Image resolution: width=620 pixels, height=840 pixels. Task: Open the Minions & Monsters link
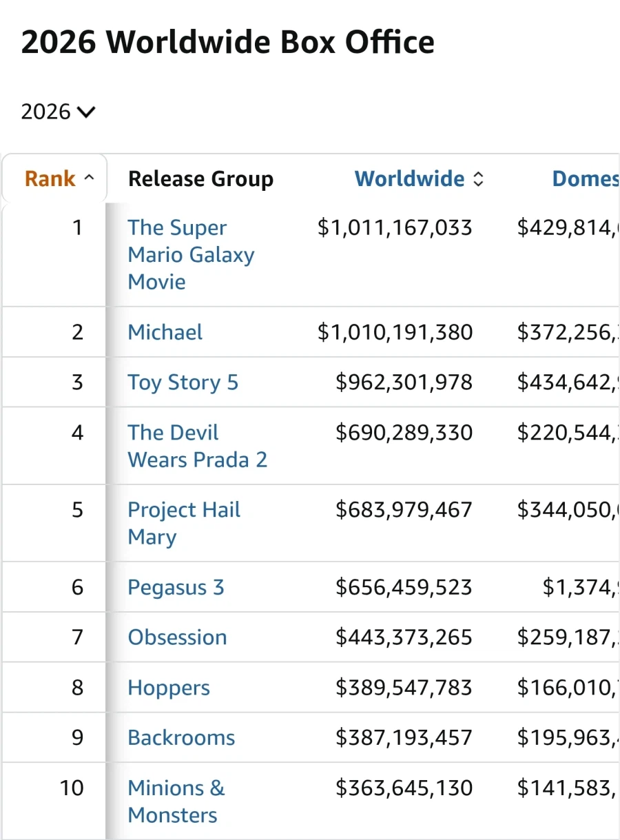tap(176, 801)
